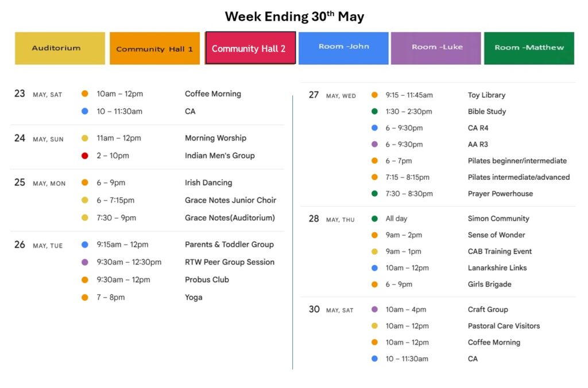The image size is (588, 388).
Task: Click the green Room -Matthew box
Action: pyautogui.click(x=529, y=48)
